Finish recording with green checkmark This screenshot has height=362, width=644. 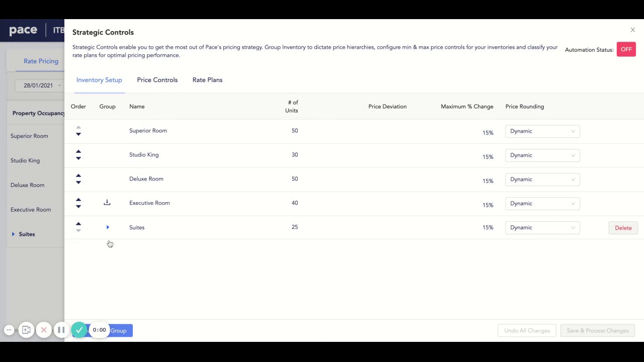click(79, 330)
